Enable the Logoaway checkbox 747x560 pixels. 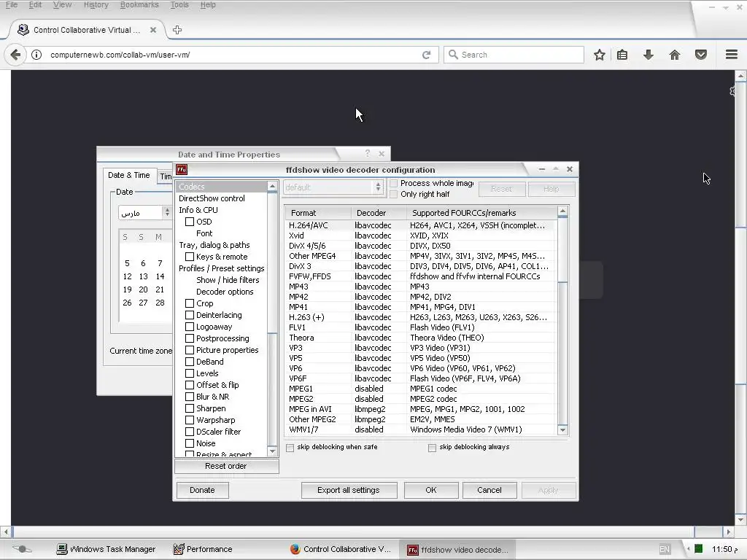[x=190, y=327]
